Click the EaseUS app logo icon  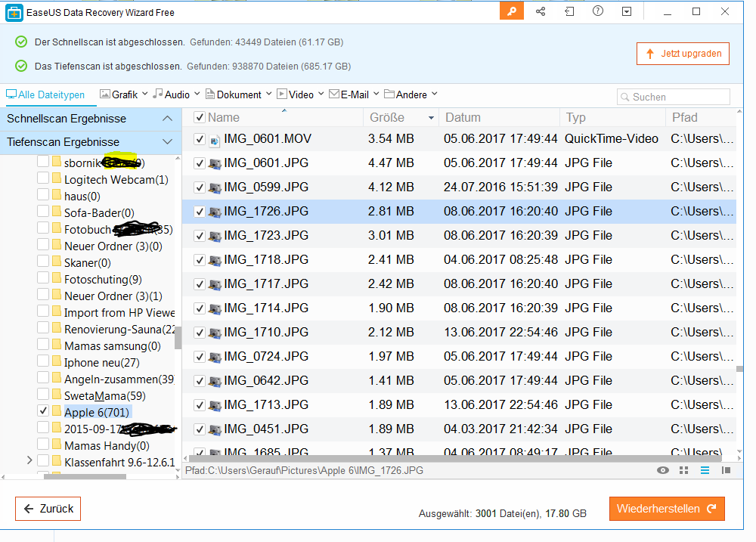pyautogui.click(x=14, y=13)
